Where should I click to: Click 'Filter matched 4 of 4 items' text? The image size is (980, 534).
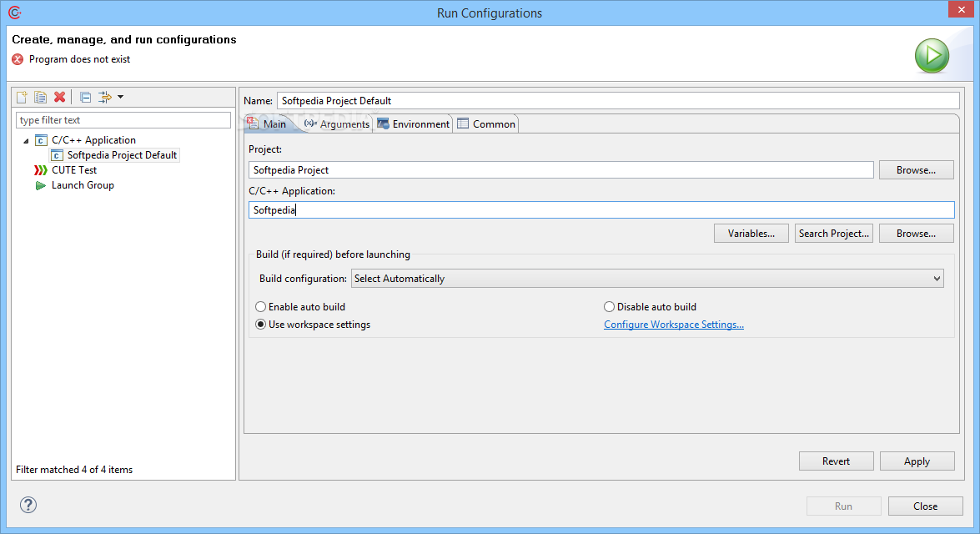[x=74, y=470]
